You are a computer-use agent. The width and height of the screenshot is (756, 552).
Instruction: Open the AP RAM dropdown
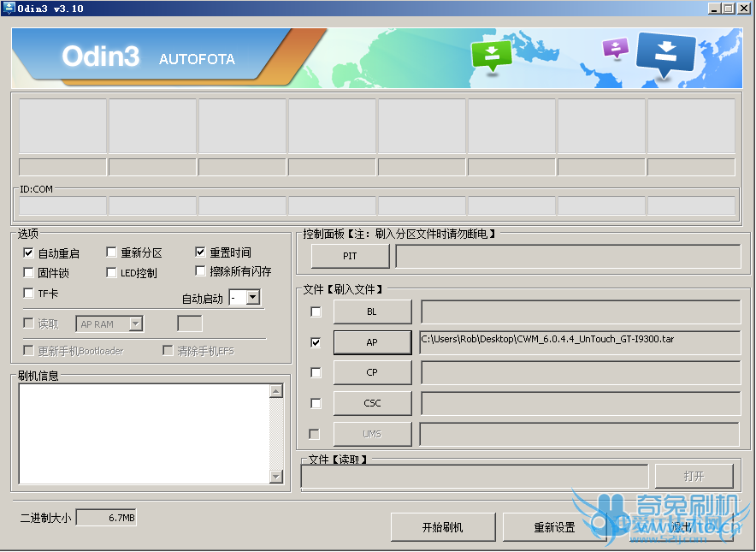(x=136, y=323)
